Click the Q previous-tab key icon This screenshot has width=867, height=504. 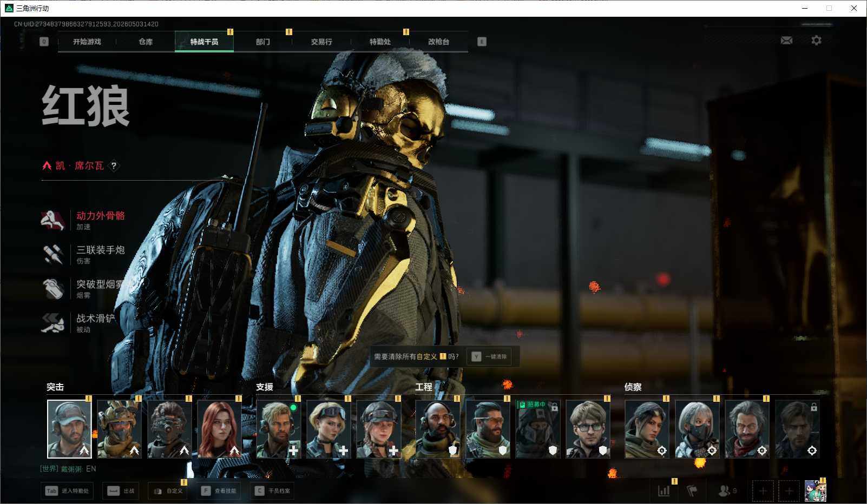click(44, 42)
